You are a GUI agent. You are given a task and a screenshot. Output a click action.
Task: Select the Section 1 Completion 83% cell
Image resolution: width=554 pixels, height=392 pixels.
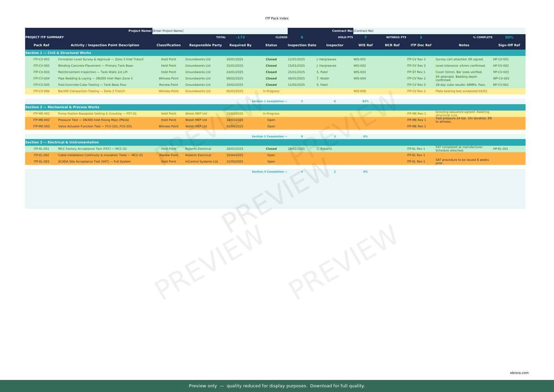point(365,101)
